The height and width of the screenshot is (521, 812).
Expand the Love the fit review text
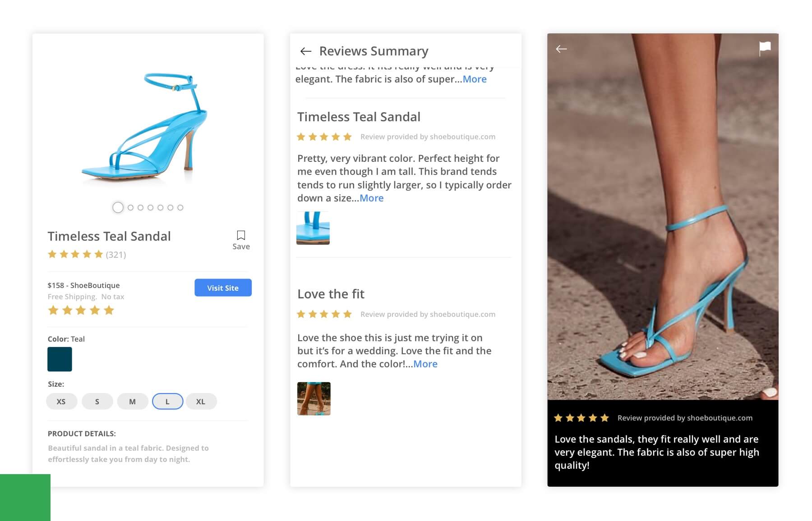coord(425,364)
